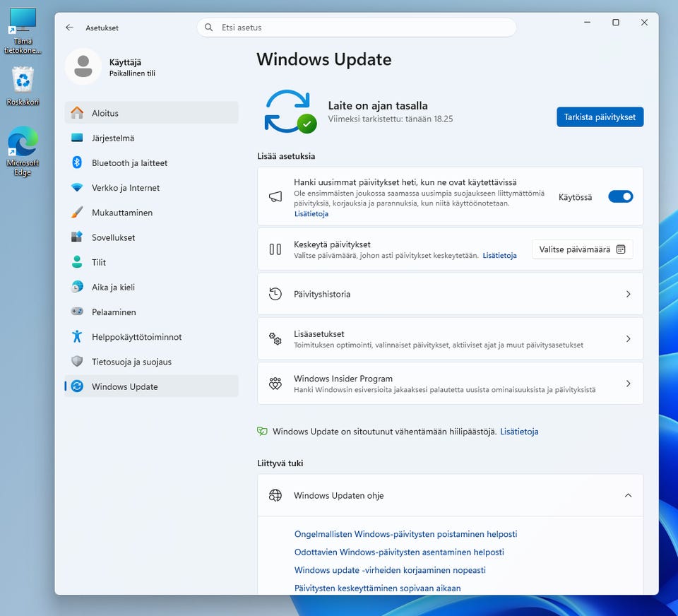Click the search magnifier icon
Viewport: 678px width, 616px height.
coord(208,28)
